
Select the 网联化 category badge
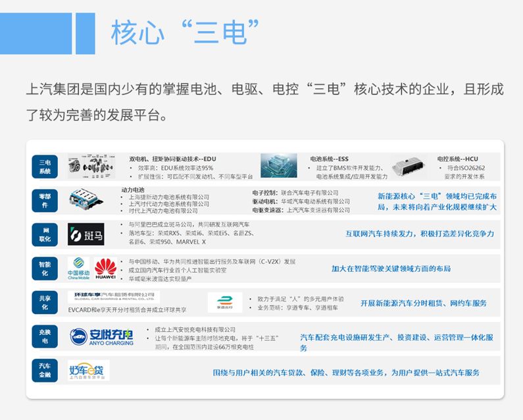pyautogui.click(x=45, y=235)
